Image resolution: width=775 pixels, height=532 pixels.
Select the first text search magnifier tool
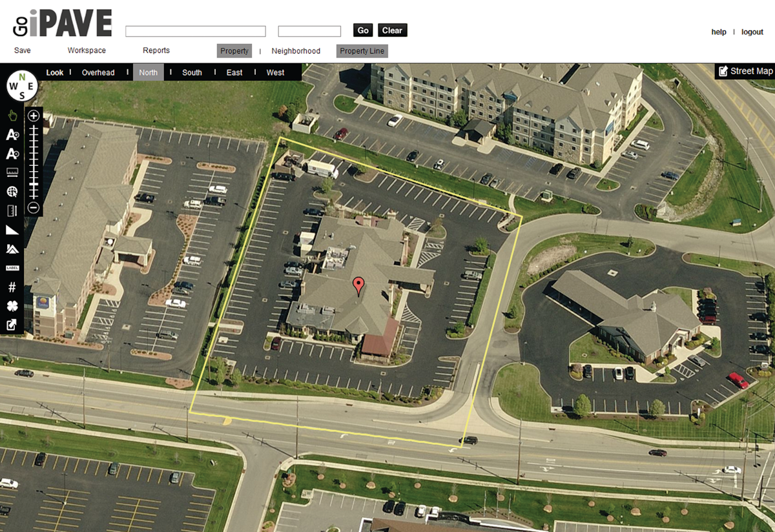coord(12,135)
